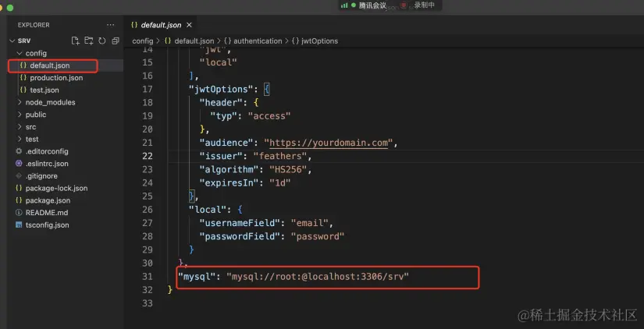Open production.json in the file tree
This screenshot has height=329, width=644.
click(56, 78)
